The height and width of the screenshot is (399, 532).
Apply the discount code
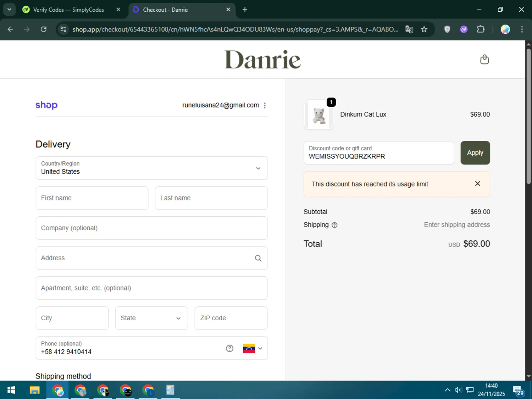(475, 153)
